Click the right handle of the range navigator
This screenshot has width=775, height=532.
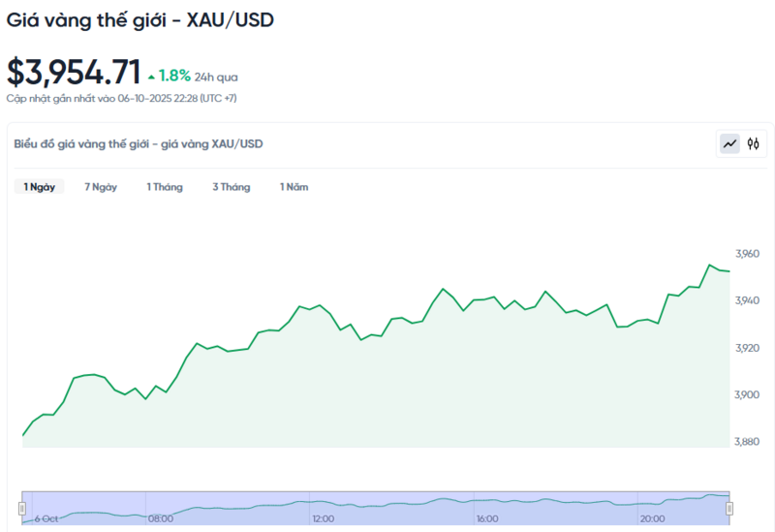click(x=729, y=508)
